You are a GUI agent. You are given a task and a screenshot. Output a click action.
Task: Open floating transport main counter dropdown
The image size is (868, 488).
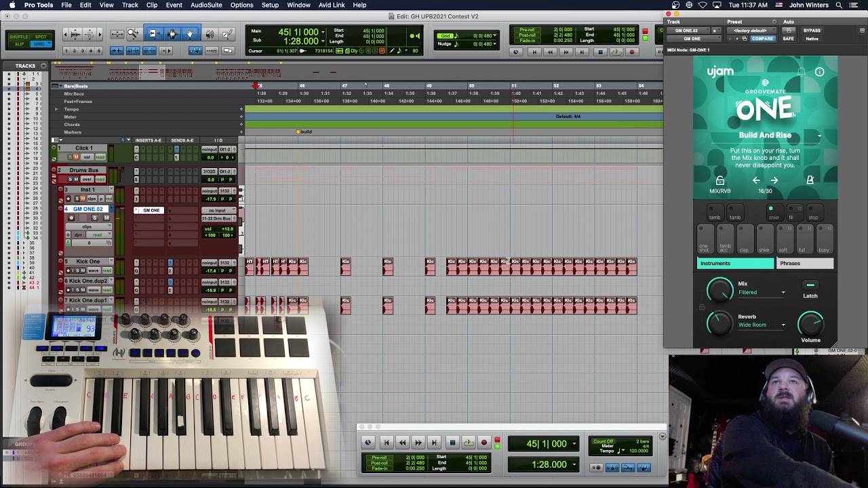[x=574, y=444]
